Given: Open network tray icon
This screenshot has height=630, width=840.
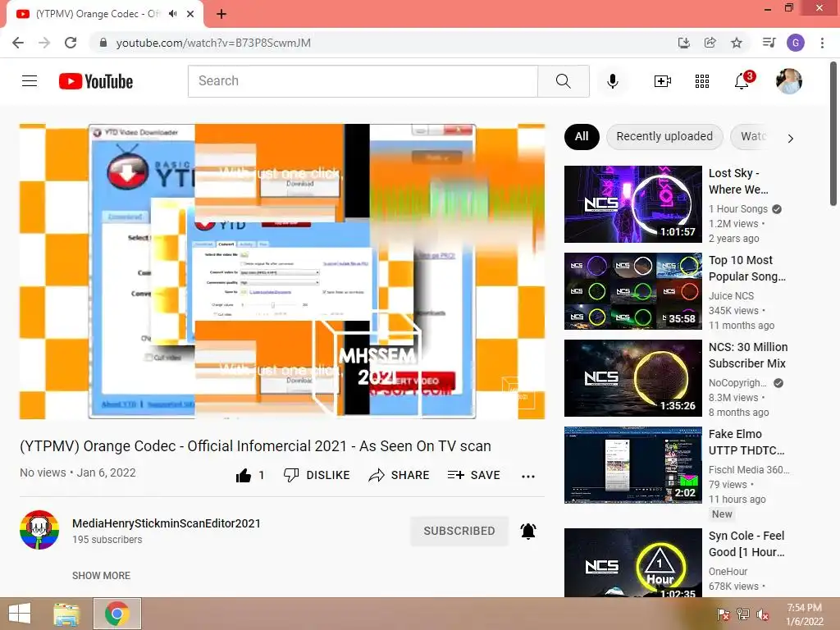Looking at the screenshot, I should pos(743,614).
